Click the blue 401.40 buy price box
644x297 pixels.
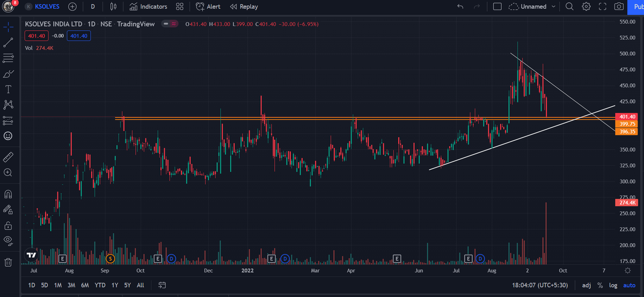pos(79,36)
